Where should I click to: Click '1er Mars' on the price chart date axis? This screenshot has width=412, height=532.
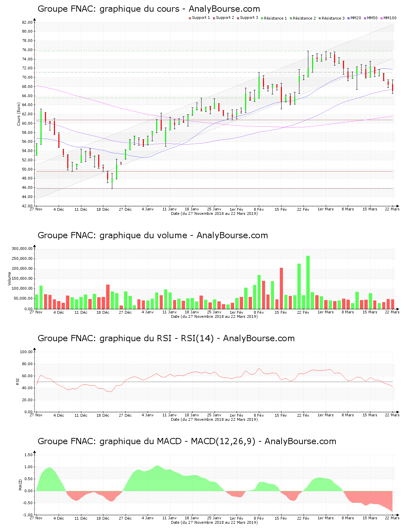click(325, 209)
